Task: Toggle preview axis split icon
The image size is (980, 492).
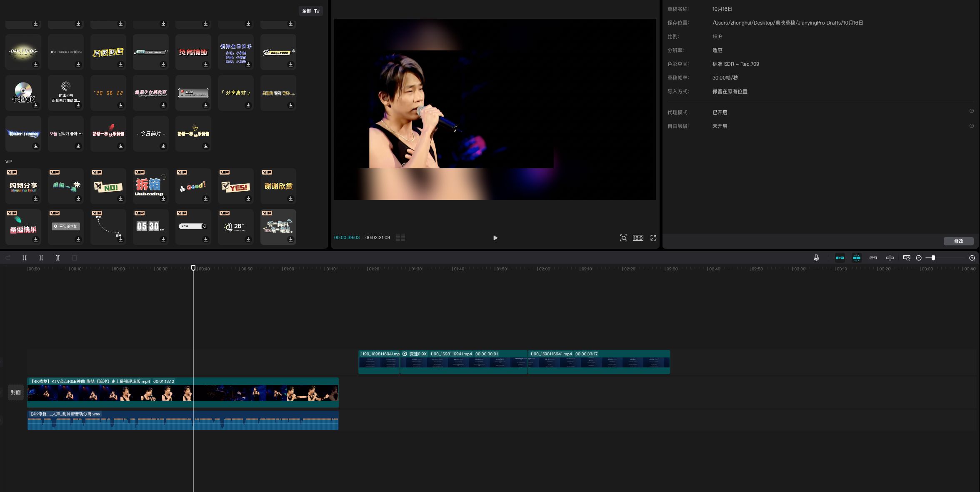Action: click(x=890, y=258)
